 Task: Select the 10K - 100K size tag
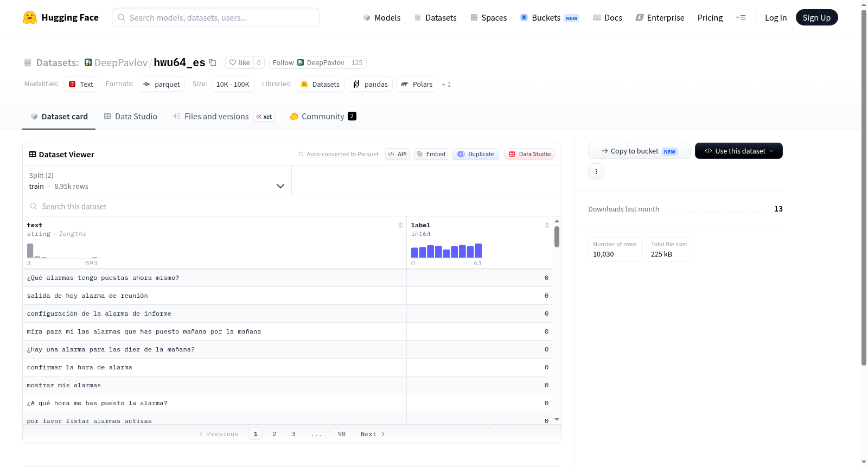233,84
